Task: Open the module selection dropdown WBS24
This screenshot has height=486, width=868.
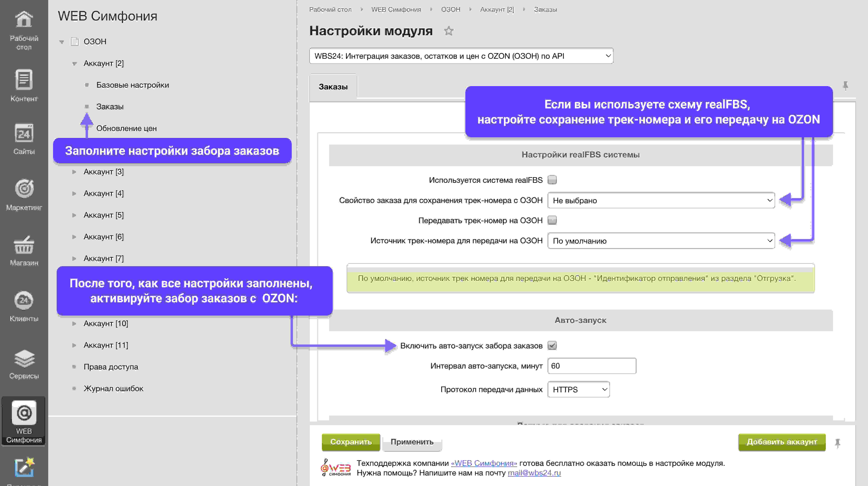Action: pos(461,56)
